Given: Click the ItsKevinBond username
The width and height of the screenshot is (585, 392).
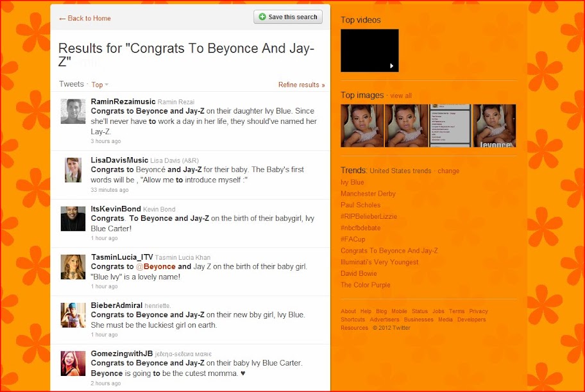Looking at the screenshot, I should [115, 209].
